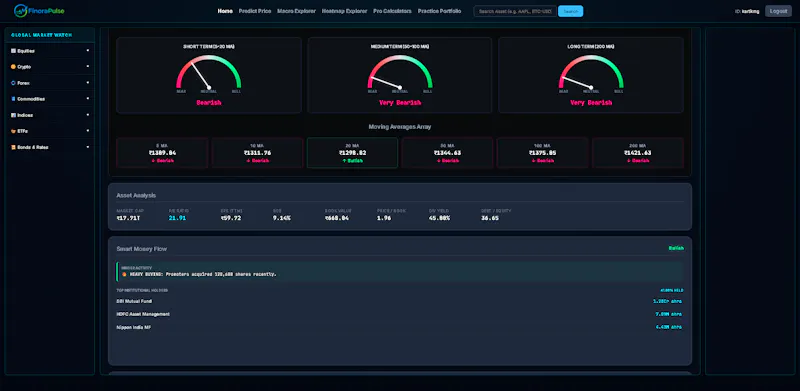Click the Div Yield value 45.00%
This screenshot has height=391, width=800.
pos(439,218)
